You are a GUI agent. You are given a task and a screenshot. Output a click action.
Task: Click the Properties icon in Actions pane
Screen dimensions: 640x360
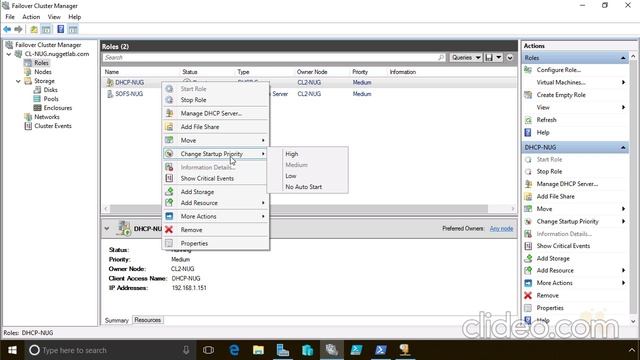(x=528, y=308)
